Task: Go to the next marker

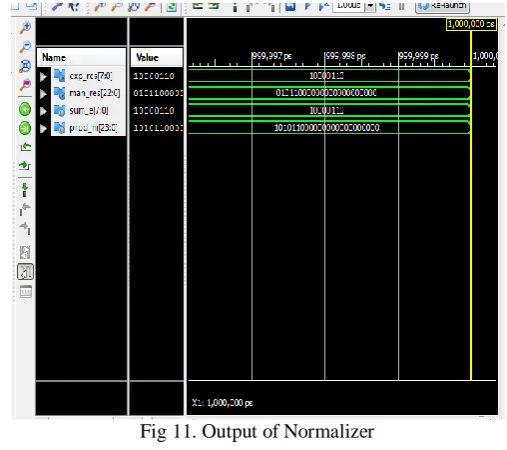Action: 25,228
